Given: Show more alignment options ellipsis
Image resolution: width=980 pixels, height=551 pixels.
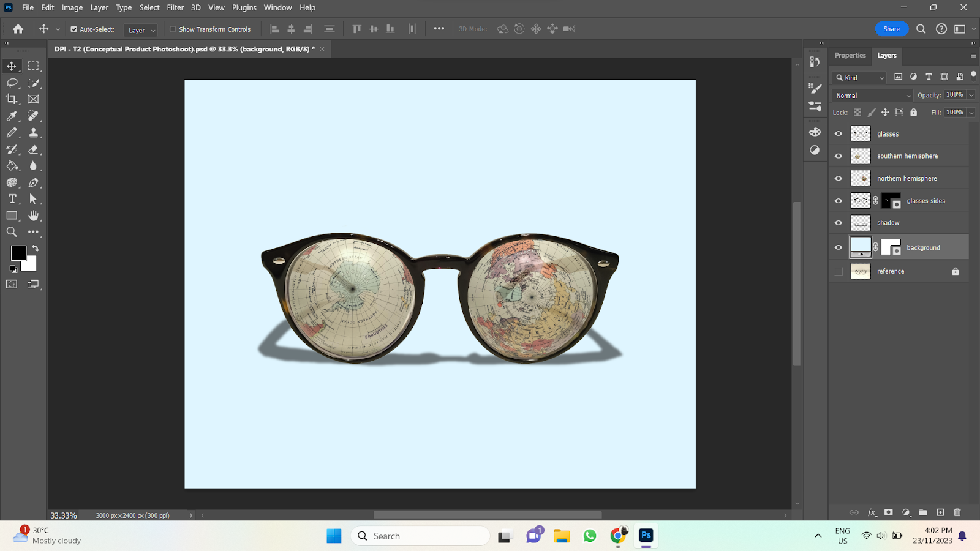Looking at the screenshot, I should click(x=439, y=29).
